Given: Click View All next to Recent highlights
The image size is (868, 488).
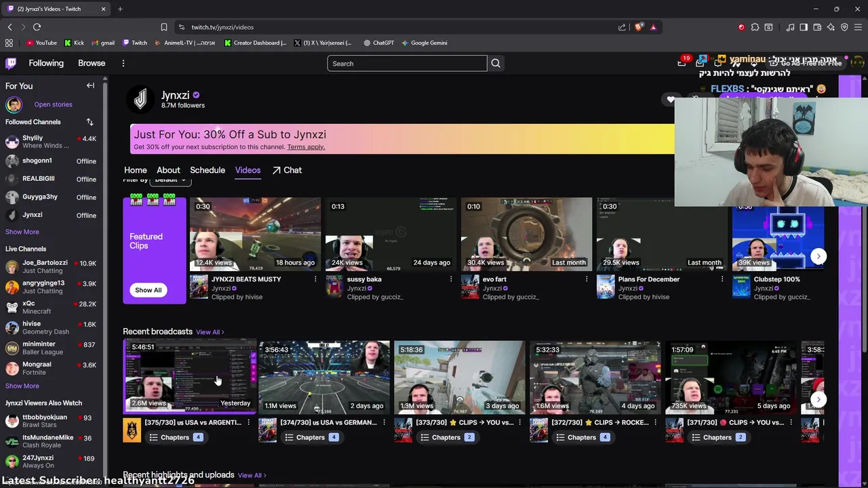Looking at the screenshot, I should (x=252, y=476).
